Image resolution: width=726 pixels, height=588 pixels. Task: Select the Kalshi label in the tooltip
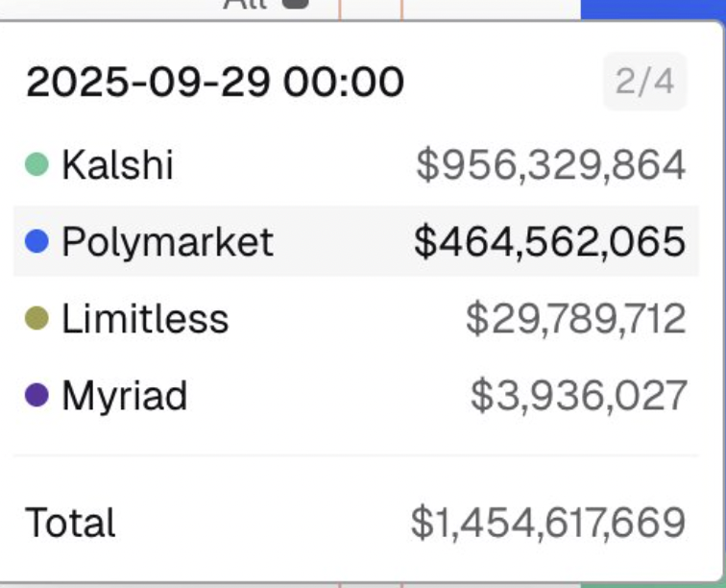pos(117,164)
